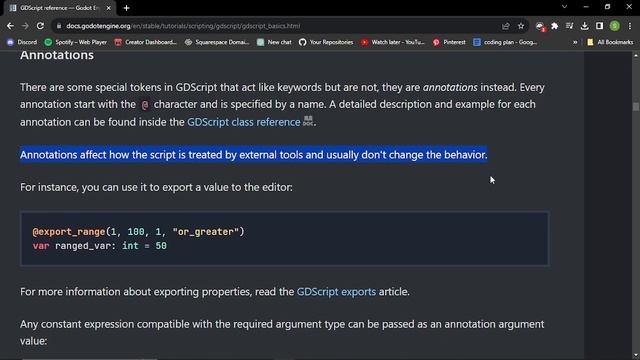Open the Discord bookmark

(x=22, y=42)
